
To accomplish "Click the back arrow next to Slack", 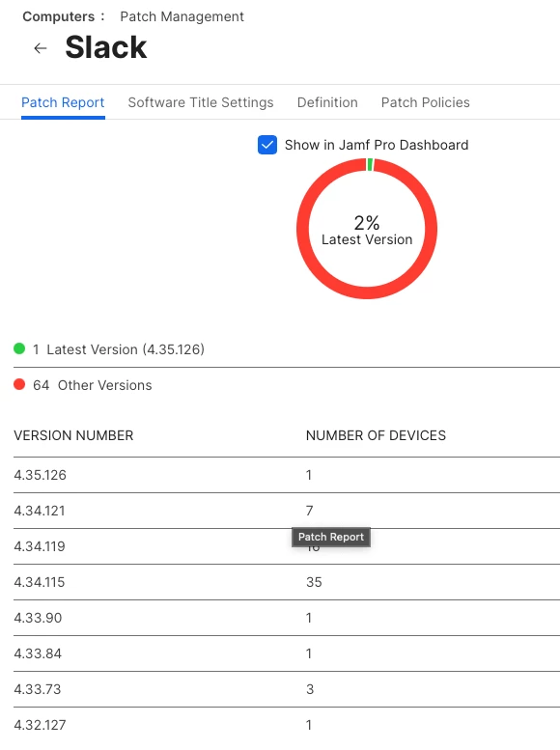I will click(41, 48).
